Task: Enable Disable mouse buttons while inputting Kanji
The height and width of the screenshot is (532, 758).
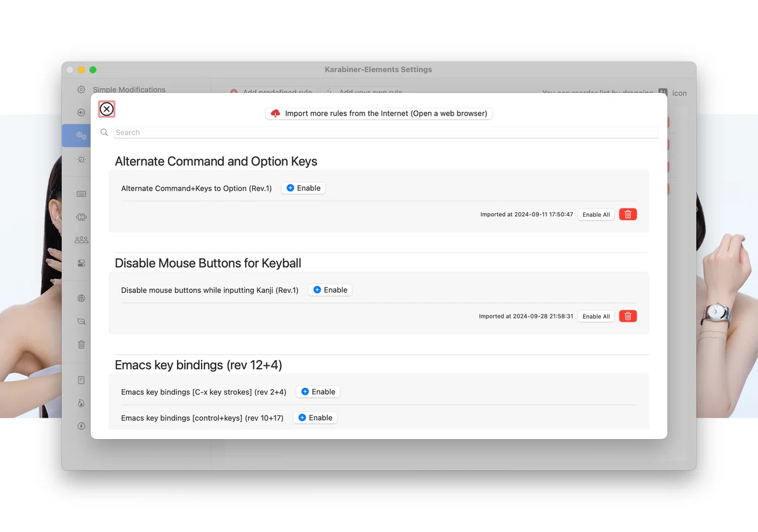Action: click(x=330, y=290)
